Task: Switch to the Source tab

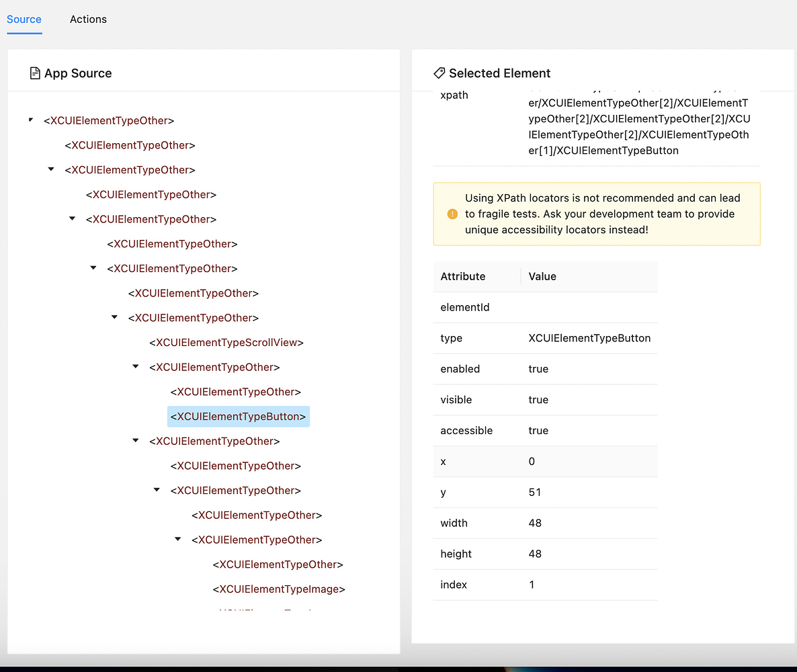Action: pos(24,19)
